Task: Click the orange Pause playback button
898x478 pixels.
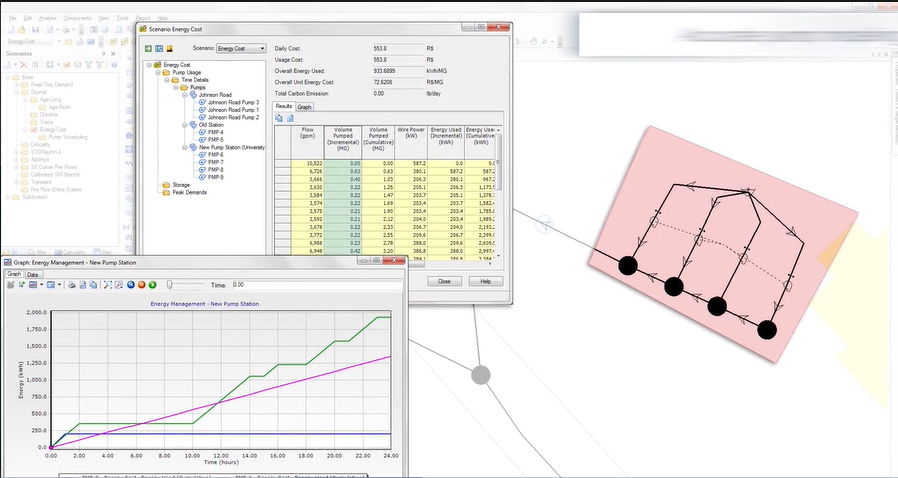Action: 141,285
